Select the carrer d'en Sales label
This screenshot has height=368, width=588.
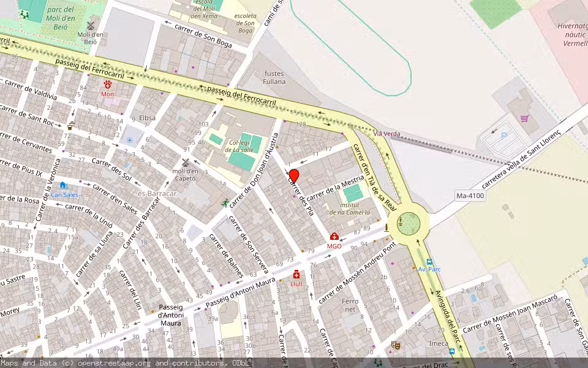(x=115, y=199)
